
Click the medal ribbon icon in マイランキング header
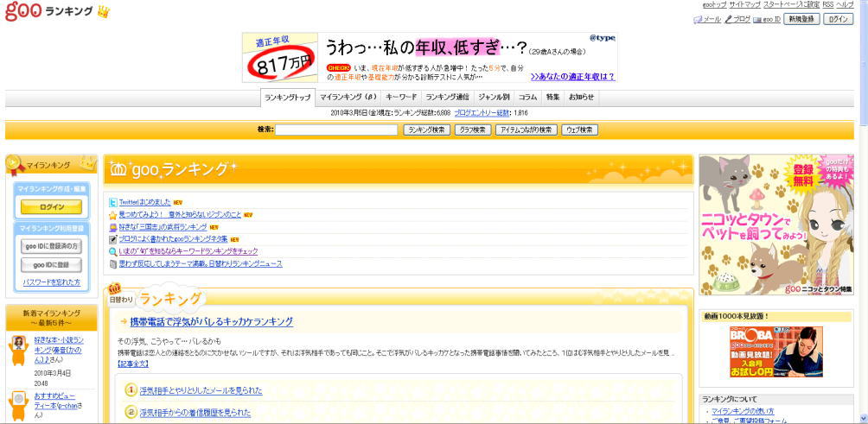[16, 164]
